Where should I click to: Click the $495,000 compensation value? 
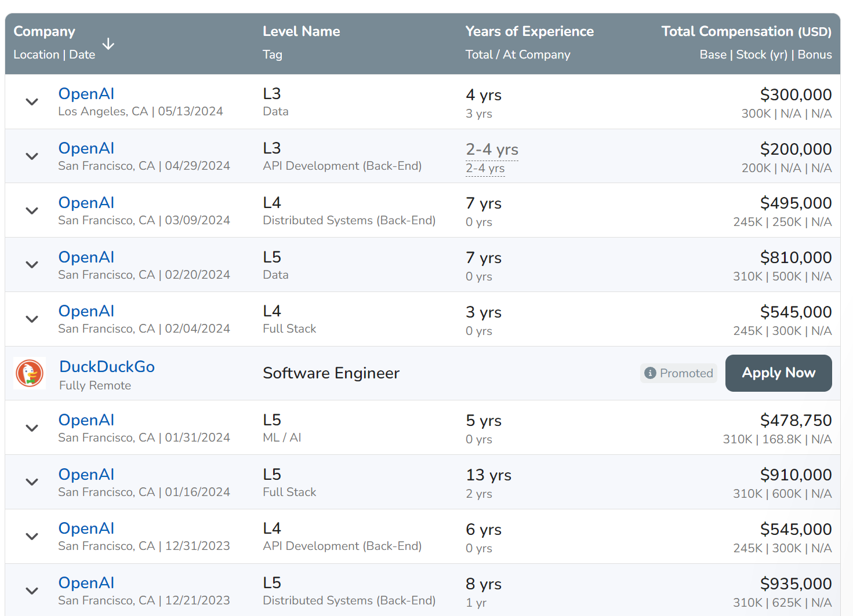tap(796, 203)
